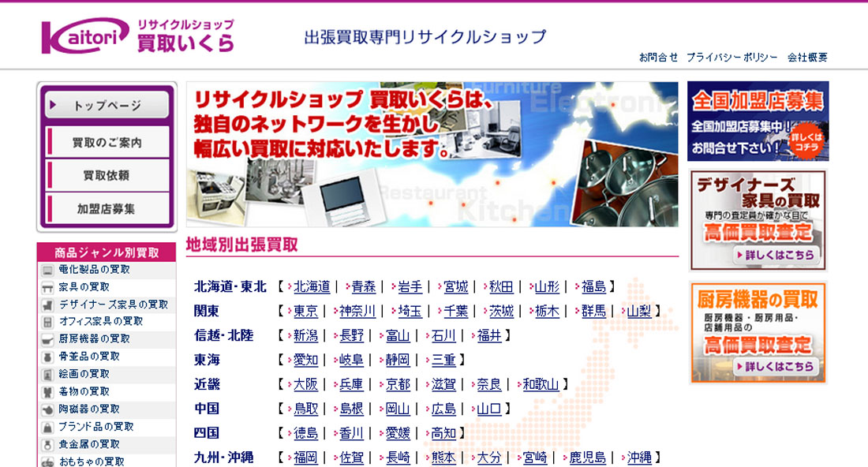Click the vase icon beside 骨董品の買取
Viewport: 868px width, 467px height.
47,357
